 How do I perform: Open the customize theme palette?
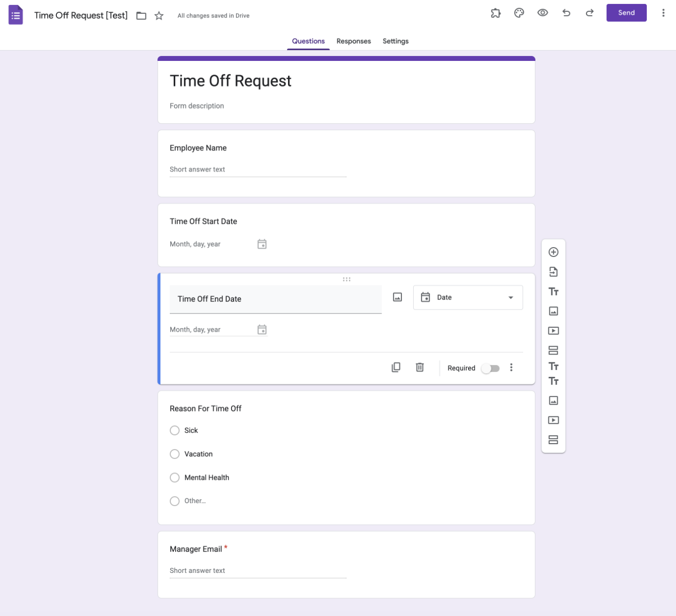519,13
